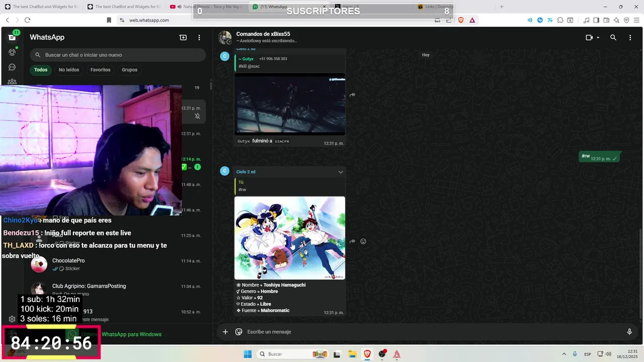Select the No leídos filter
The height and width of the screenshot is (362, 644).
click(69, 70)
